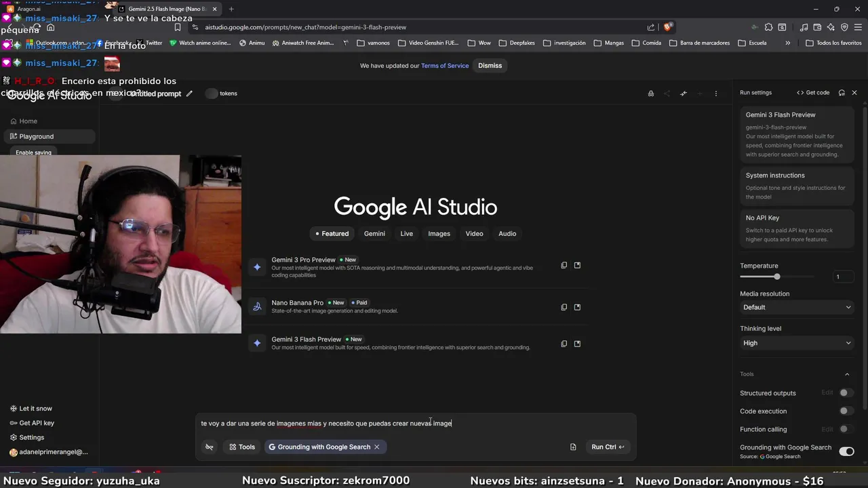Copy Nano Banana Pro model ID
The width and height of the screenshot is (868, 488).
tap(564, 307)
